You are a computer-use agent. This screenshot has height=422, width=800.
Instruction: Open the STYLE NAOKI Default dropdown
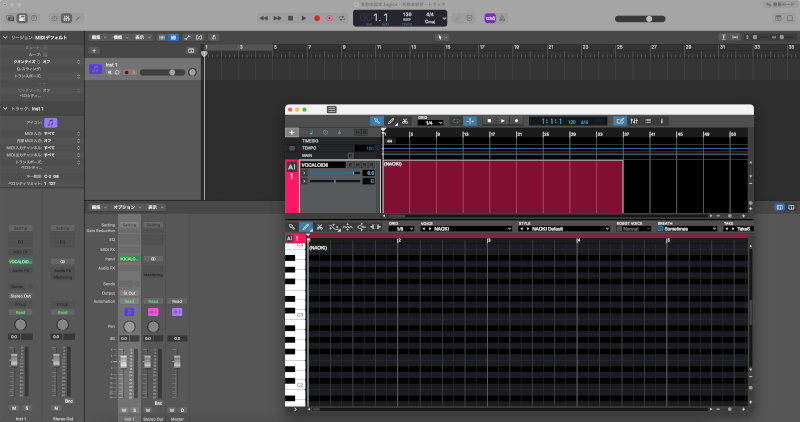(x=564, y=229)
